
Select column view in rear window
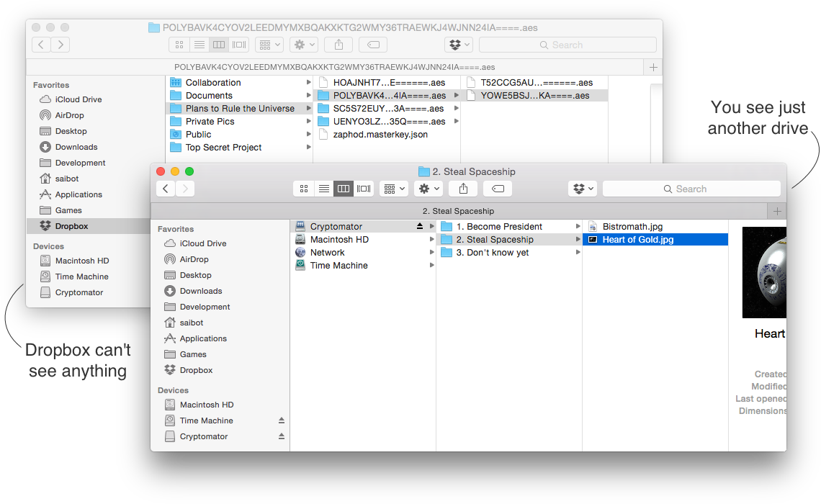(219, 45)
